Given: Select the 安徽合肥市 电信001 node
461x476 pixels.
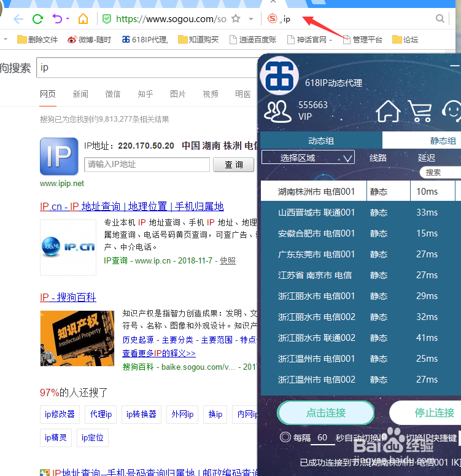Looking at the screenshot, I should [x=361, y=233].
